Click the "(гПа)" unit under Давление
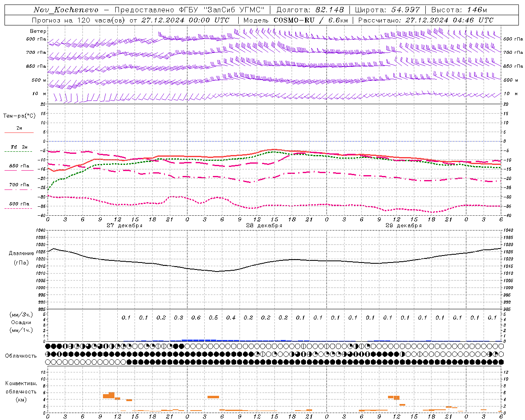This screenshot has width=525, height=420. tap(21, 263)
